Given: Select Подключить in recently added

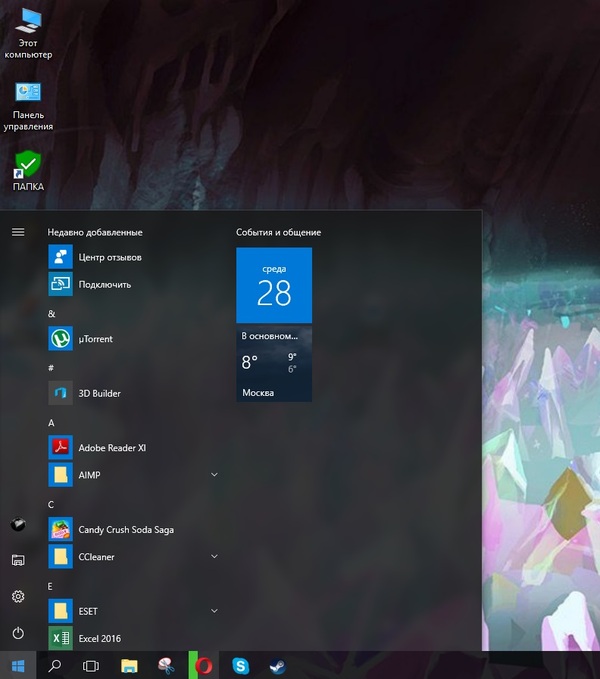Looking at the screenshot, I should point(104,284).
